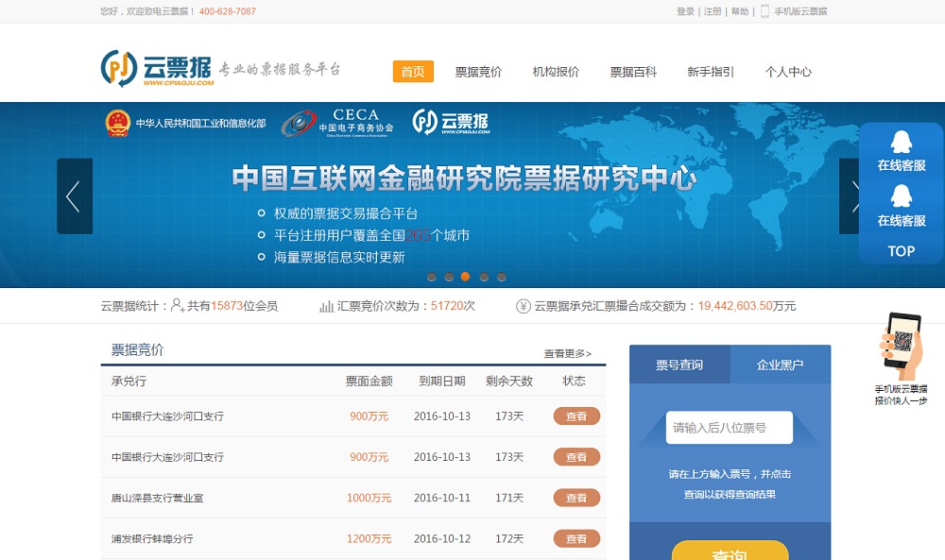Go to the first carousel slide dot
Screen dimensions: 945x560
(432, 277)
